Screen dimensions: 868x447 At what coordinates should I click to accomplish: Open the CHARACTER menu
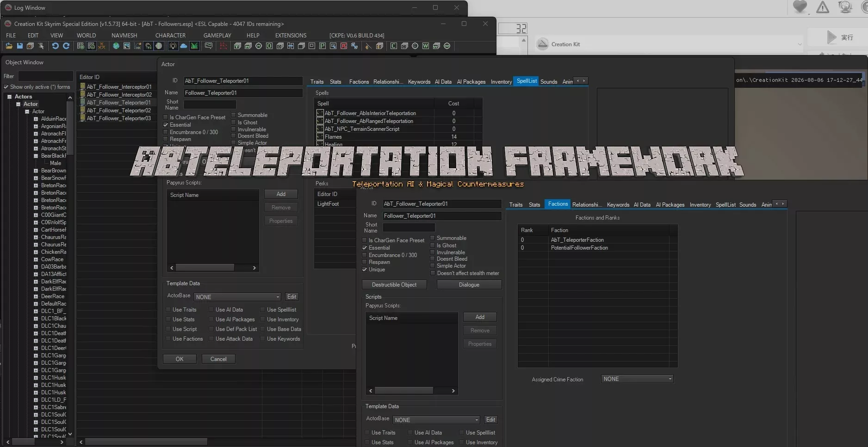170,35
